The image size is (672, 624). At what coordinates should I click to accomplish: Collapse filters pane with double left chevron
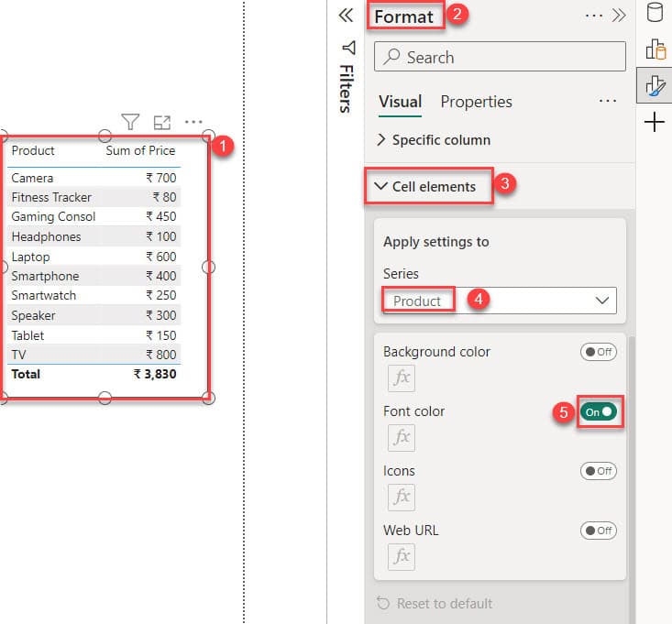pos(346,16)
